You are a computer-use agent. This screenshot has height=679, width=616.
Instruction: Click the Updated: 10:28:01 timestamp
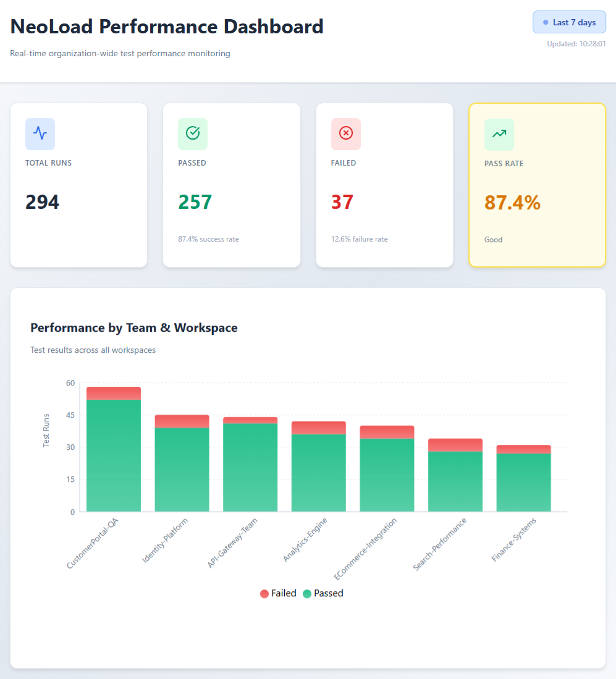coord(576,44)
